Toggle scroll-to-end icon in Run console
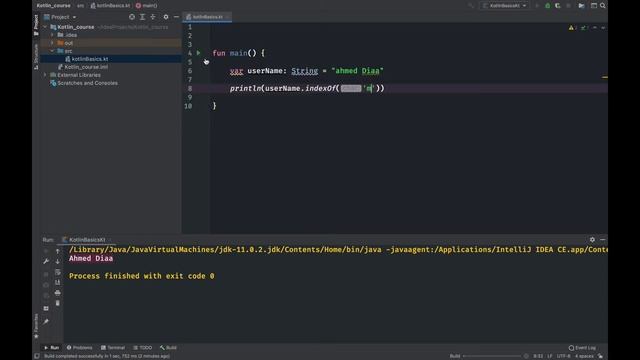This screenshot has width=640, height=360. (58, 282)
